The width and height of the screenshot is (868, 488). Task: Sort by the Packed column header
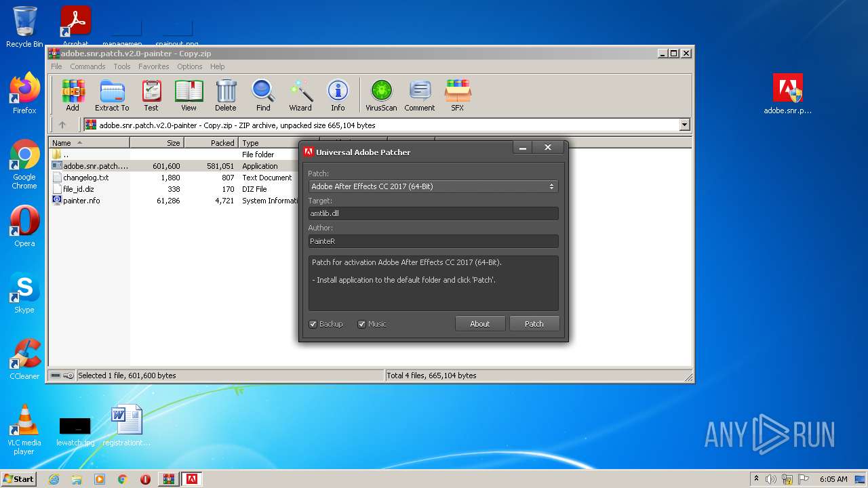211,143
